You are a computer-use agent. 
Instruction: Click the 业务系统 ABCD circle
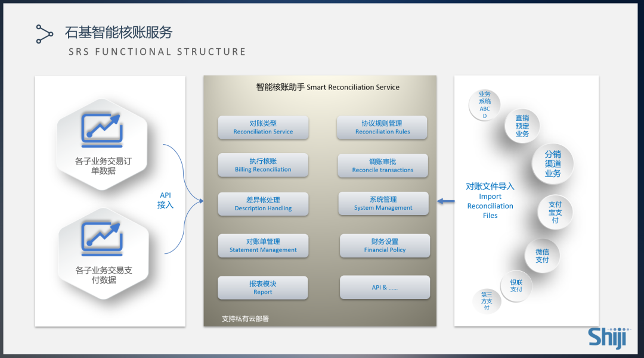[x=485, y=105]
